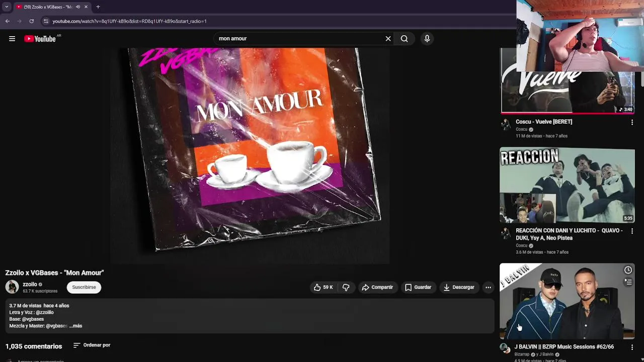Add J Balvin video to Watch Later clock
Screen dimensions: 644x362
click(628, 270)
